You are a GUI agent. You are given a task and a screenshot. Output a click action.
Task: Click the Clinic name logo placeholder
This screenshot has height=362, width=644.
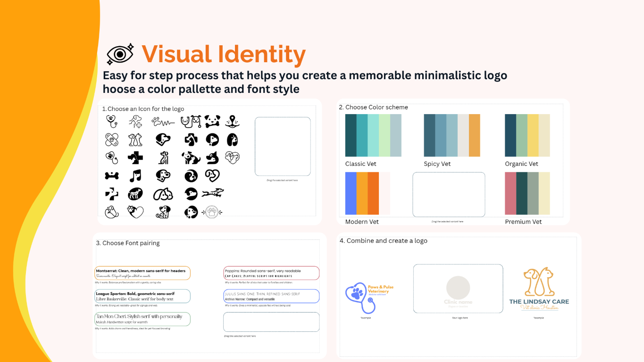point(458,288)
